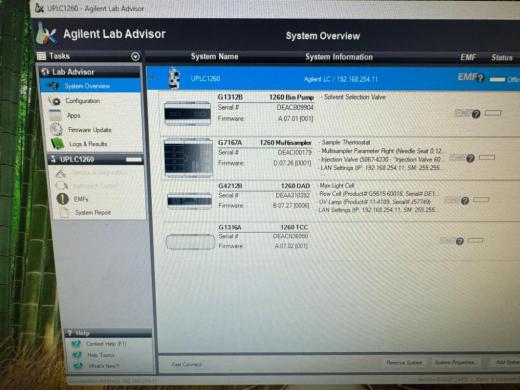Click Solvent Selection Valve info text

coord(354,97)
